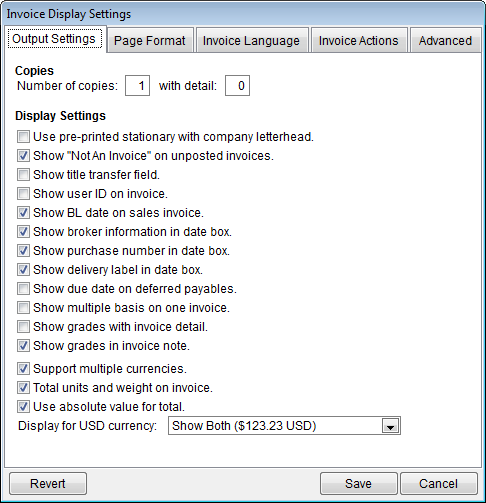Disable Use absolute value for total
486x503 pixels.
(23, 407)
